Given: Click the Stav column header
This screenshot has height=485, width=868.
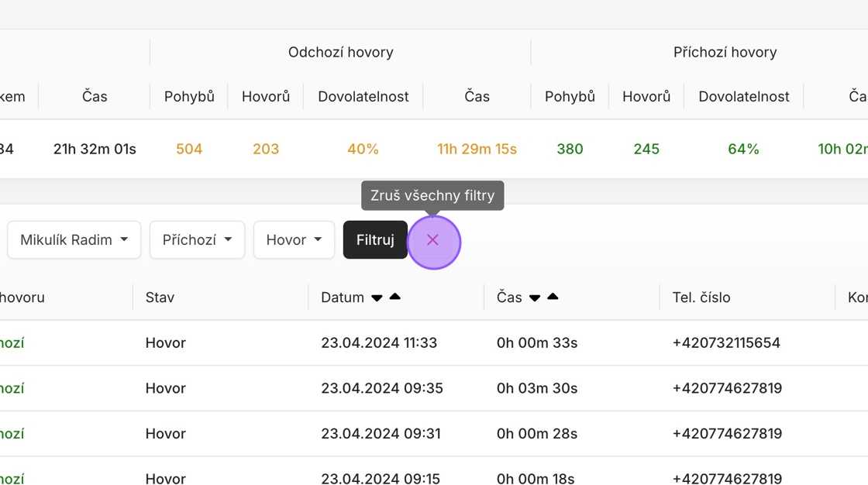Looking at the screenshot, I should [160, 298].
